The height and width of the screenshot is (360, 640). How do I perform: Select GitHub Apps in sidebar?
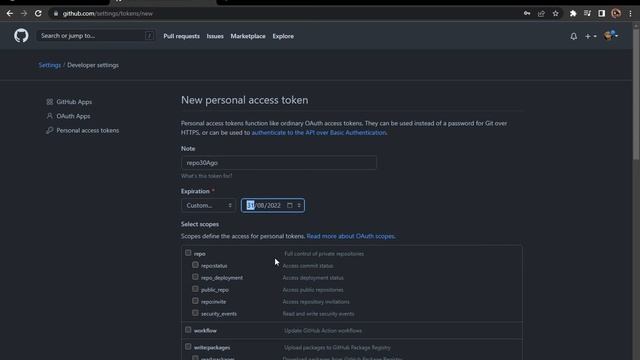[74, 102]
